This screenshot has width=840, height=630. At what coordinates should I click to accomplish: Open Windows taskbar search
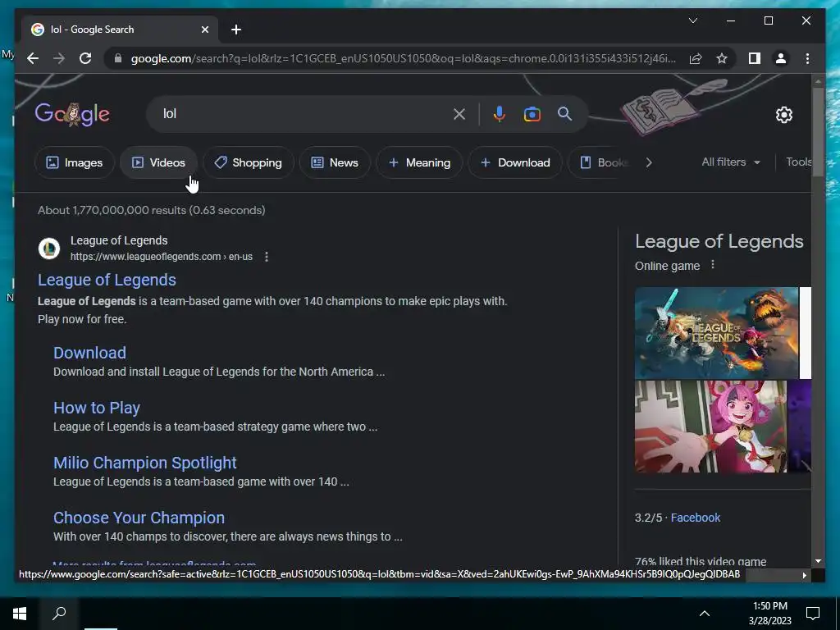pos(59,614)
